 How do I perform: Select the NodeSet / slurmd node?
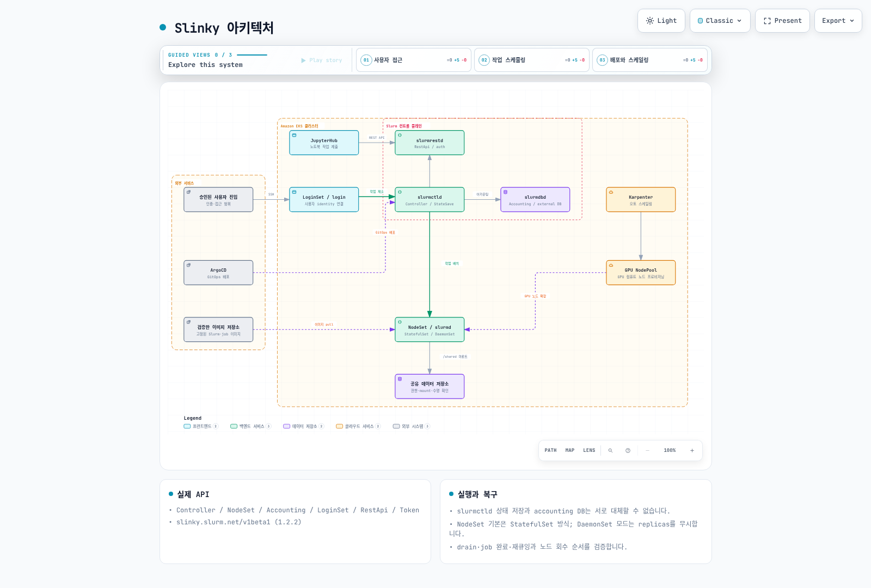430,329
